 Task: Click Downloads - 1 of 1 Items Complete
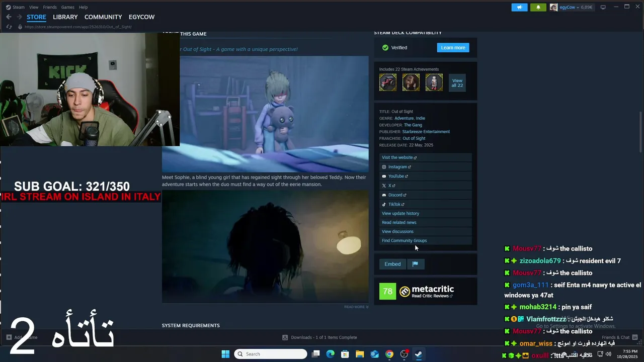point(324,337)
